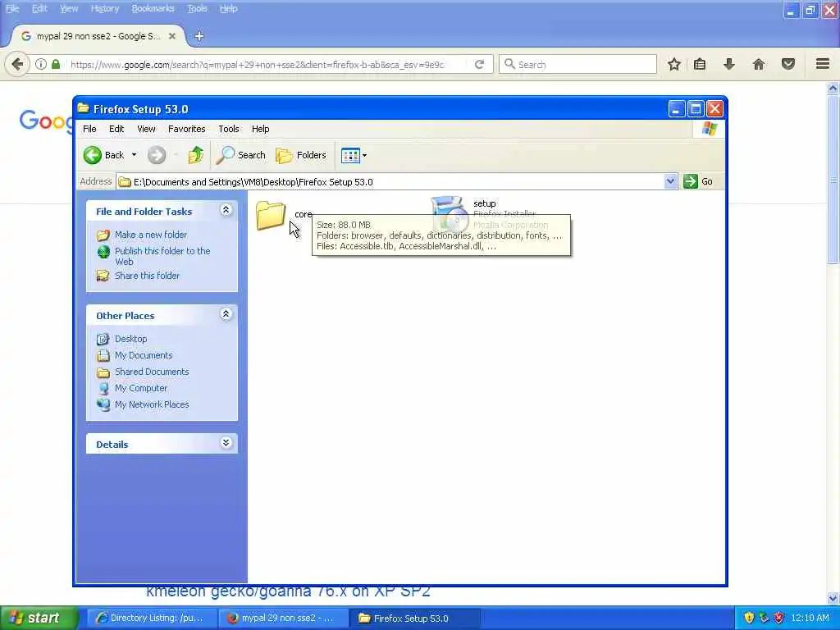Open the Views dropdown button
This screenshot has width=840, height=630.
(x=354, y=155)
